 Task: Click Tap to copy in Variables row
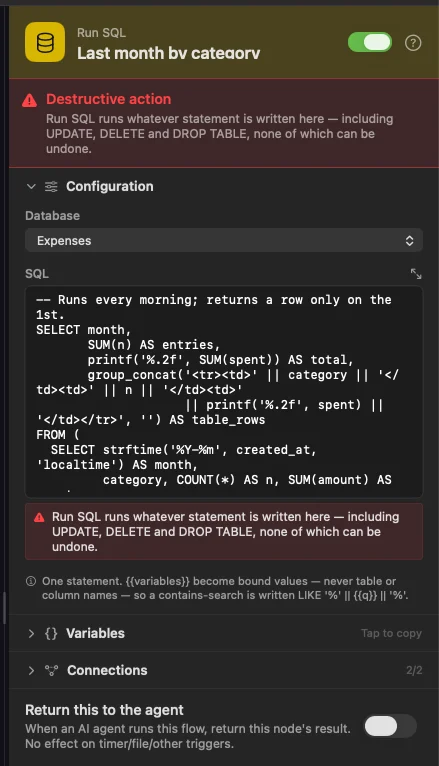click(391, 633)
